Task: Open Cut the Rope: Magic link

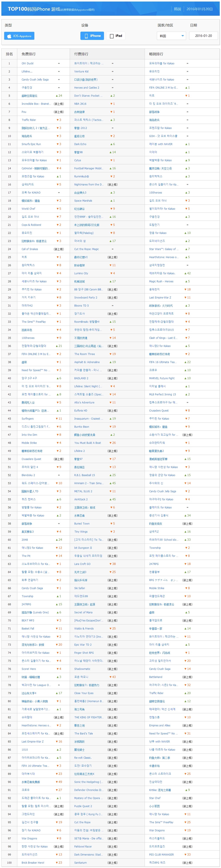Action: click(x=86, y=249)
